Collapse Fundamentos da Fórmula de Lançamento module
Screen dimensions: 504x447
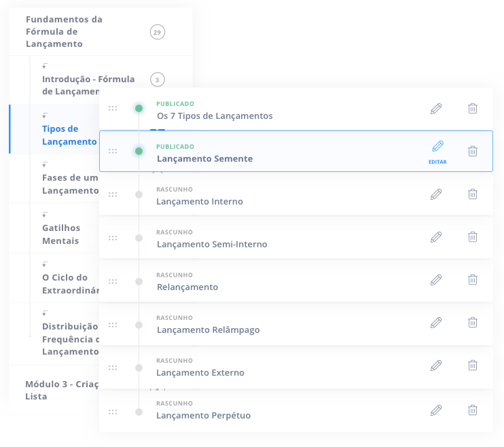64,31
